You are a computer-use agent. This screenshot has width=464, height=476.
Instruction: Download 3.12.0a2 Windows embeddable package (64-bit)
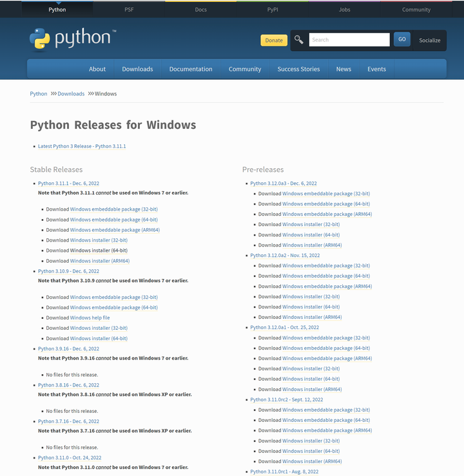(326, 276)
